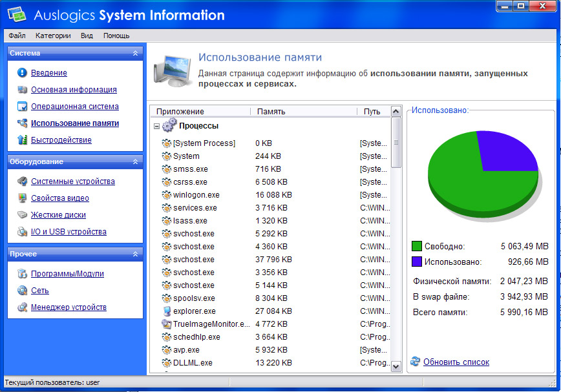Click the Текущий пользователь: user status text
The width and height of the screenshot is (561, 392).
(x=52, y=382)
